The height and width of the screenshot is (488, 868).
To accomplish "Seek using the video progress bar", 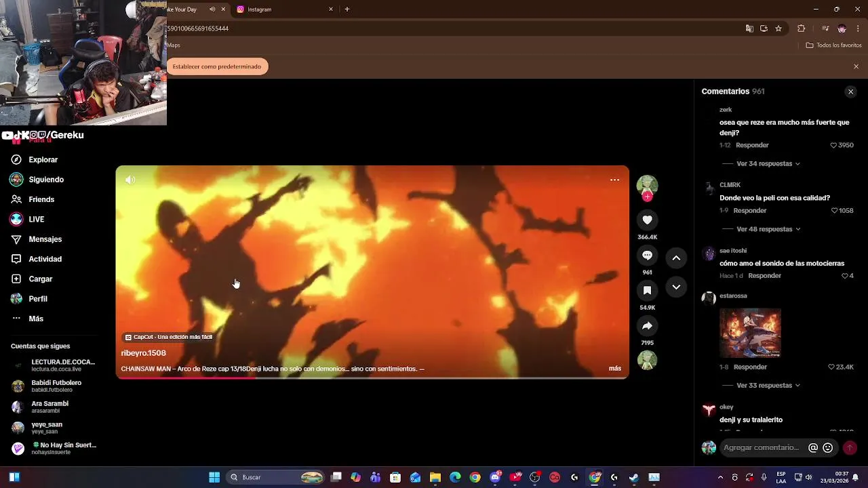I will (x=372, y=378).
